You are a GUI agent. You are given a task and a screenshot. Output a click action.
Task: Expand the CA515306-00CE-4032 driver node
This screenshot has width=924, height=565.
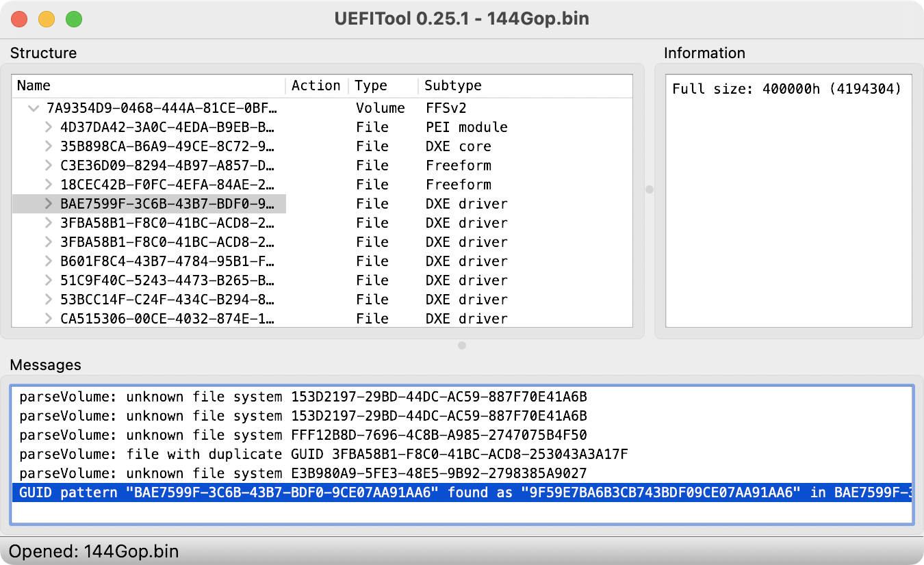pos(49,319)
